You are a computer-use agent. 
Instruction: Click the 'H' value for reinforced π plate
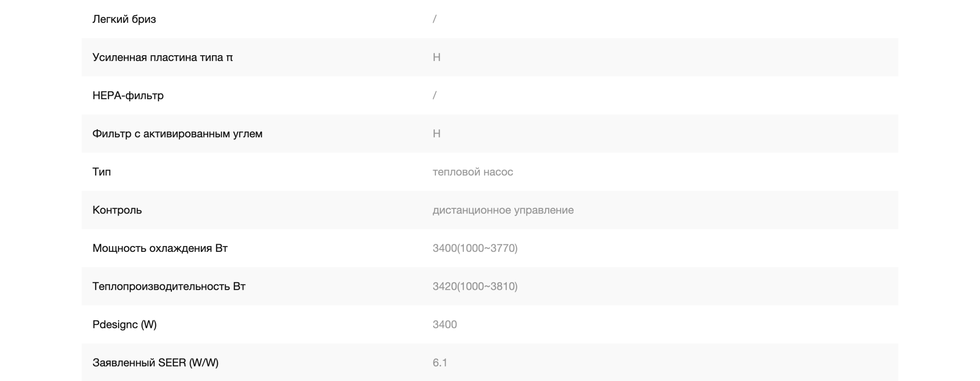(x=436, y=57)
